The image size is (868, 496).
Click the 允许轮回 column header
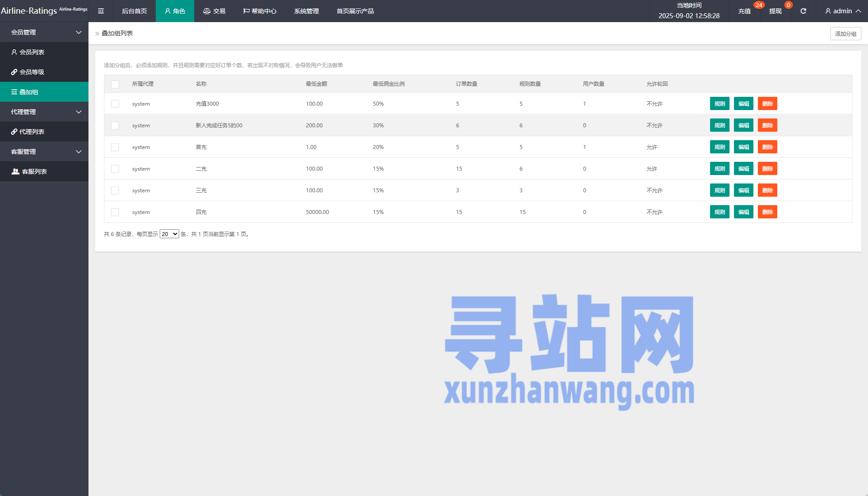657,84
